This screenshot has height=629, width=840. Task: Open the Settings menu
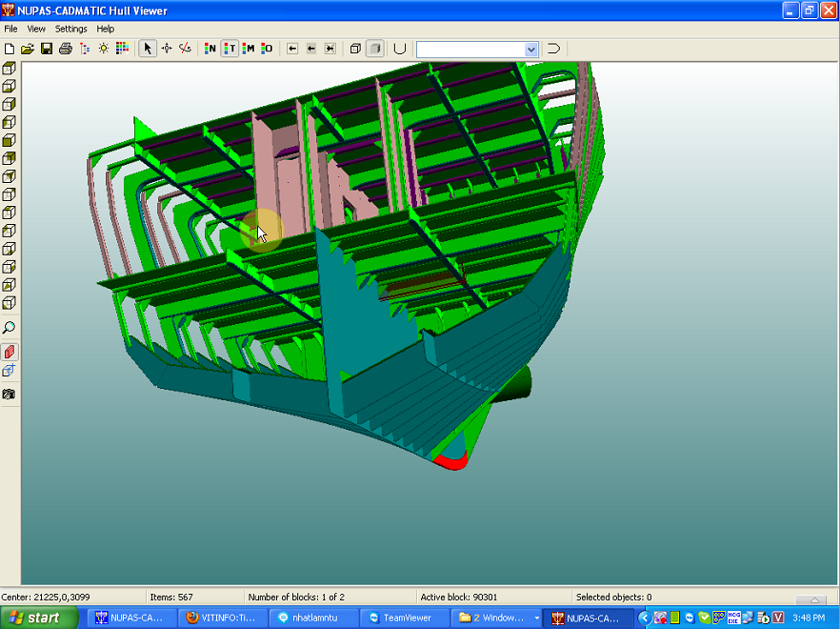point(70,29)
